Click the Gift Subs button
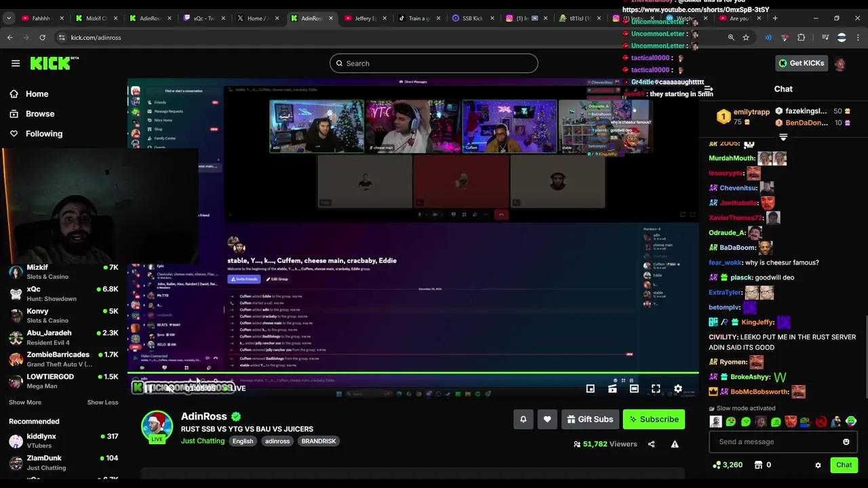The image size is (868, 488). (x=589, y=420)
